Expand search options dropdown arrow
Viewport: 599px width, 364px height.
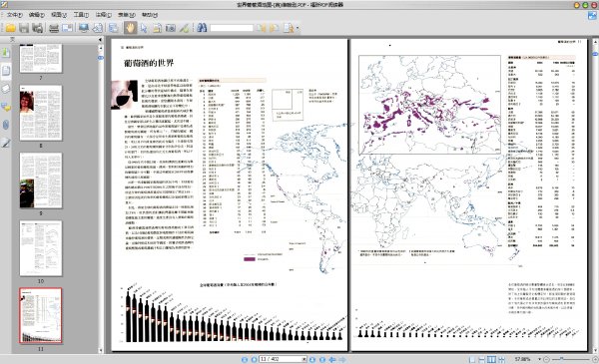click(298, 28)
